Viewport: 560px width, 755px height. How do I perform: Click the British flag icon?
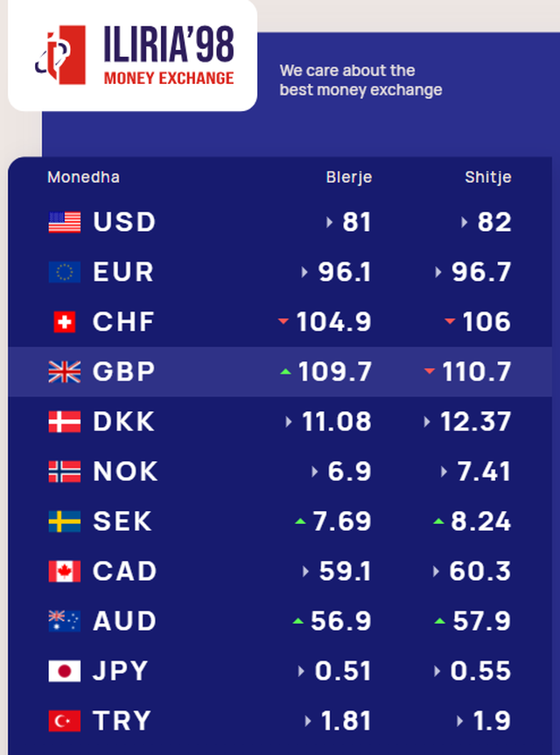pyautogui.click(x=64, y=372)
